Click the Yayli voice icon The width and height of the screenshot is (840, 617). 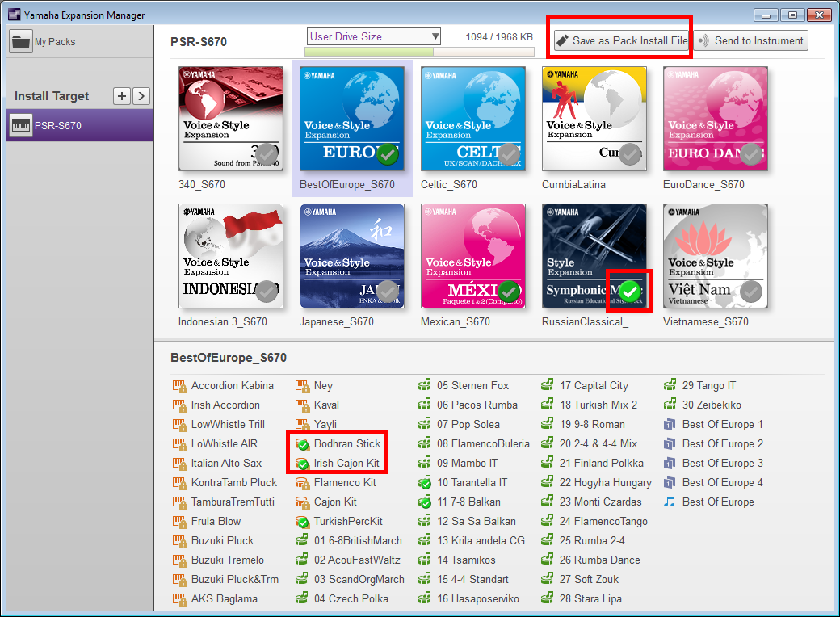pos(302,424)
